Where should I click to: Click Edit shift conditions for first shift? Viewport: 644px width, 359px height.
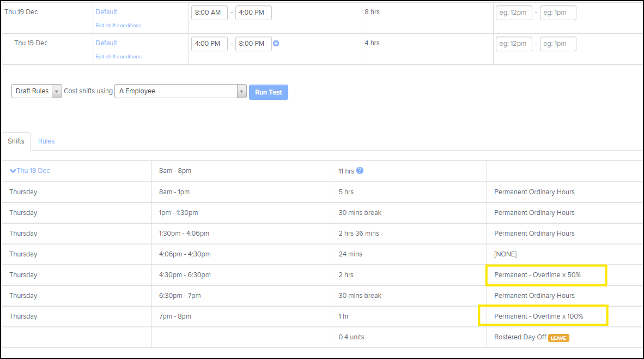[x=118, y=26]
